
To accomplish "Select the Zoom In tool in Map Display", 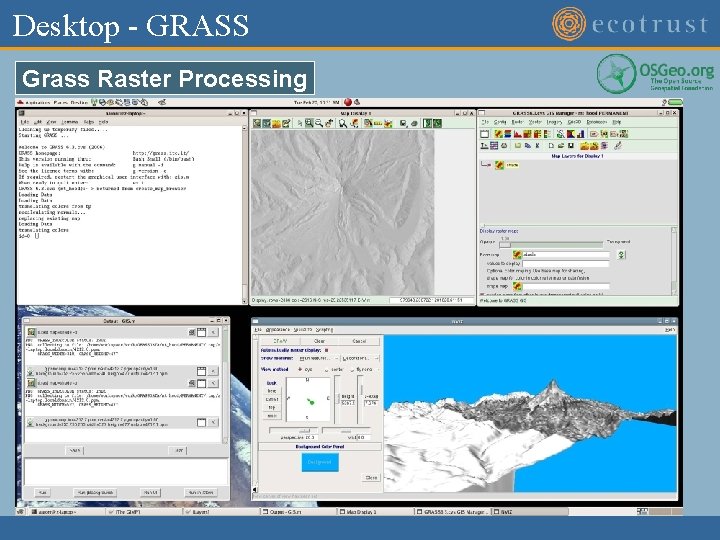I will (309, 123).
